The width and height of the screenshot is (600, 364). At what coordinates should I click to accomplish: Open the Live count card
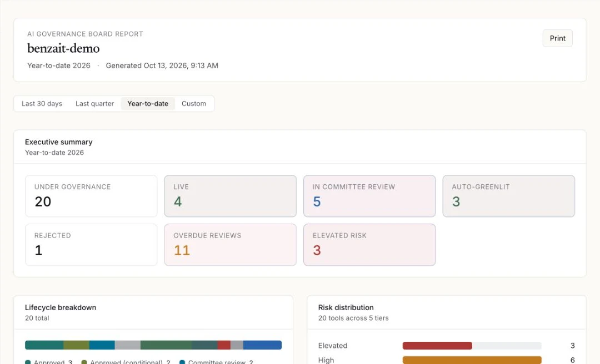(231, 196)
